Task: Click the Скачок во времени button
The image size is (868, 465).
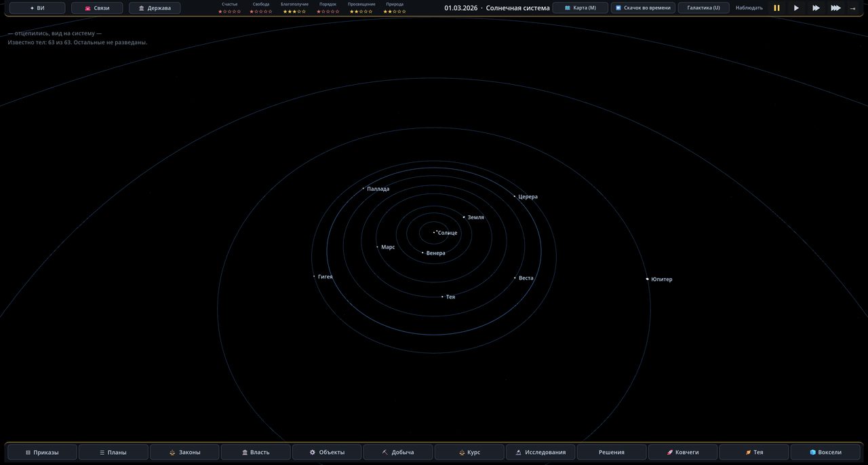Action: click(x=643, y=8)
